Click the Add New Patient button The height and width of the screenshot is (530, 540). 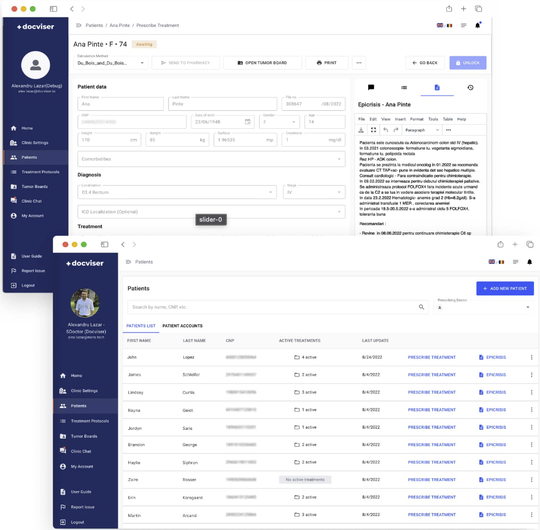coord(505,289)
